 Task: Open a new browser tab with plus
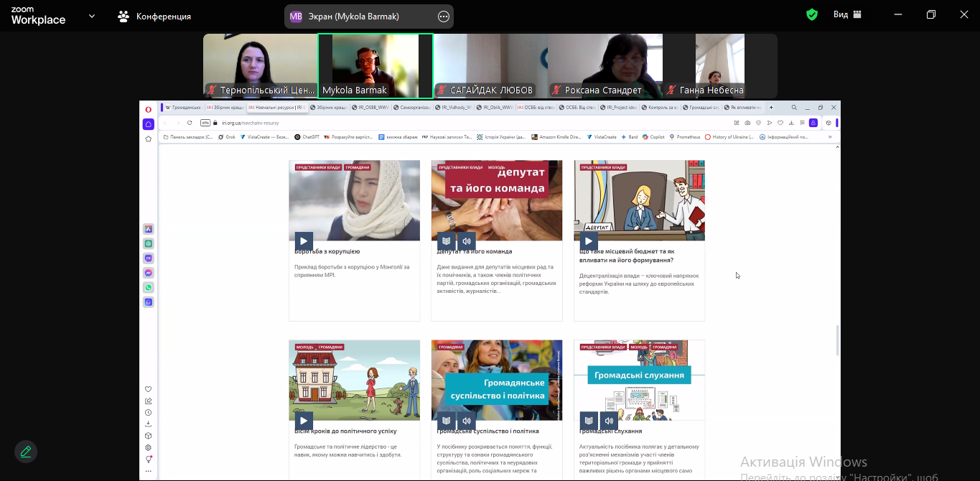click(x=771, y=108)
